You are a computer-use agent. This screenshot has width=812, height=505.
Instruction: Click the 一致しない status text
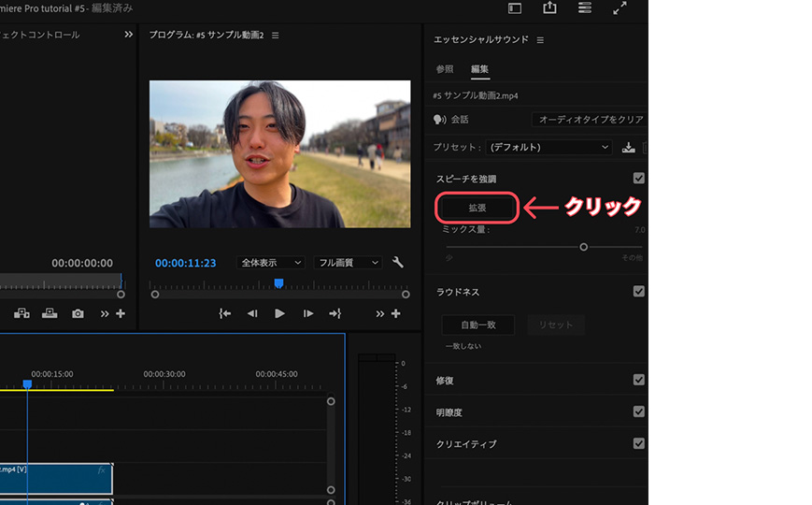[463, 346]
